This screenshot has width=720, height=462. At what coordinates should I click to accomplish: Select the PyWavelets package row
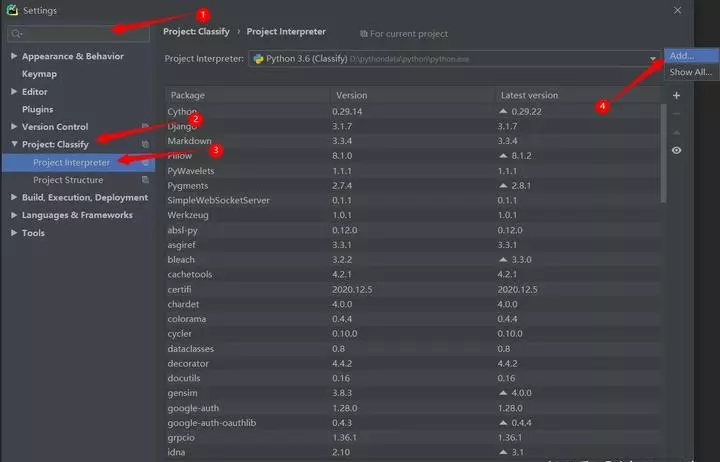click(413, 171)
